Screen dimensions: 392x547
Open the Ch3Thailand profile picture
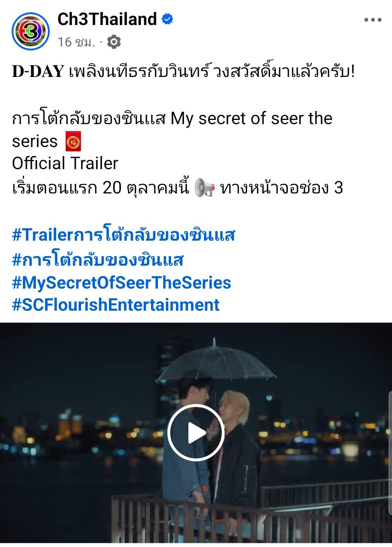pos(30,31)
